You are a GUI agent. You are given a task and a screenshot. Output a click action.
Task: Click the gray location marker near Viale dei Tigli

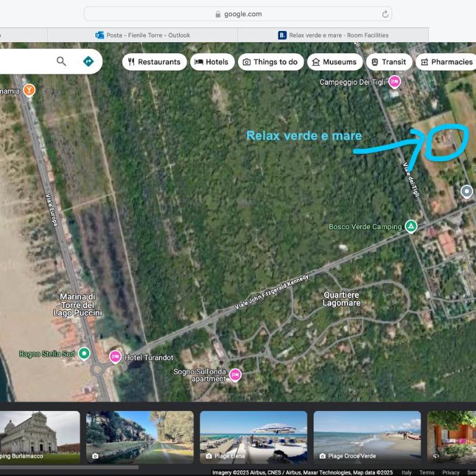(467, 192)
